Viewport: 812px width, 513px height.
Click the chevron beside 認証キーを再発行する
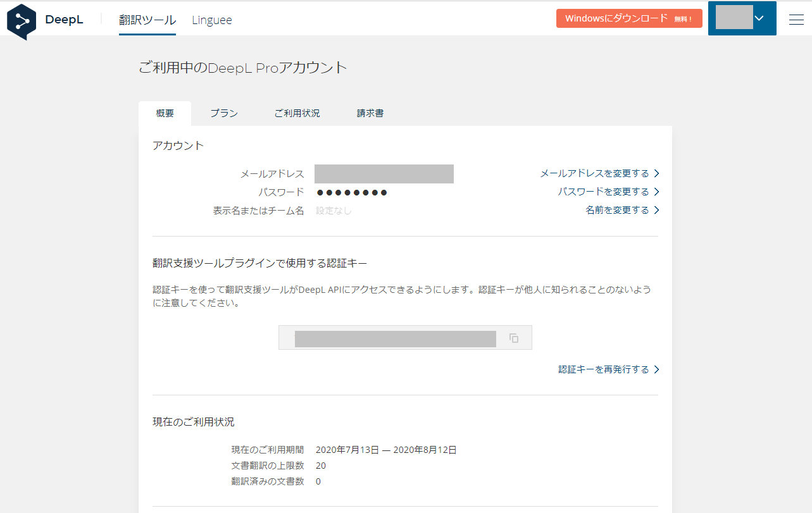[657, 369]
